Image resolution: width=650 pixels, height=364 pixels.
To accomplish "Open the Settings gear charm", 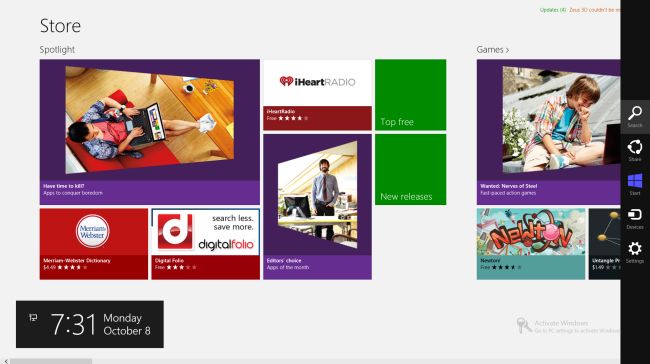I will pos(635,252).
